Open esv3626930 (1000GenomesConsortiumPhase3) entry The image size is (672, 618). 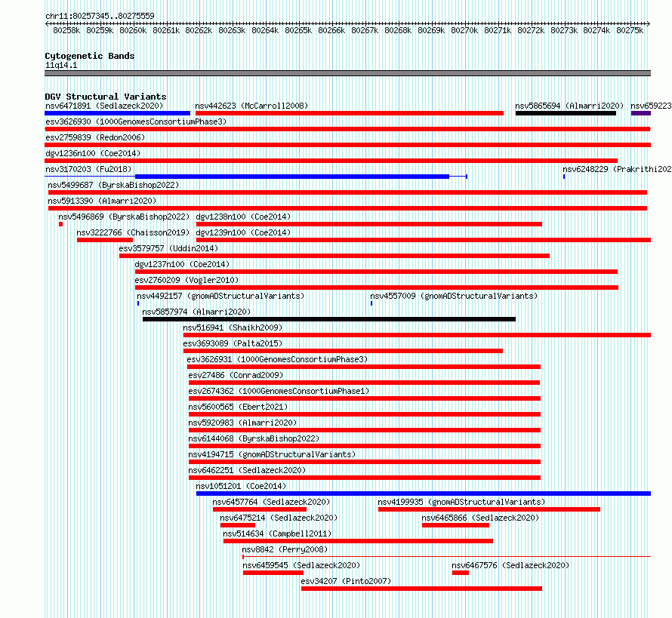(136, 121)
